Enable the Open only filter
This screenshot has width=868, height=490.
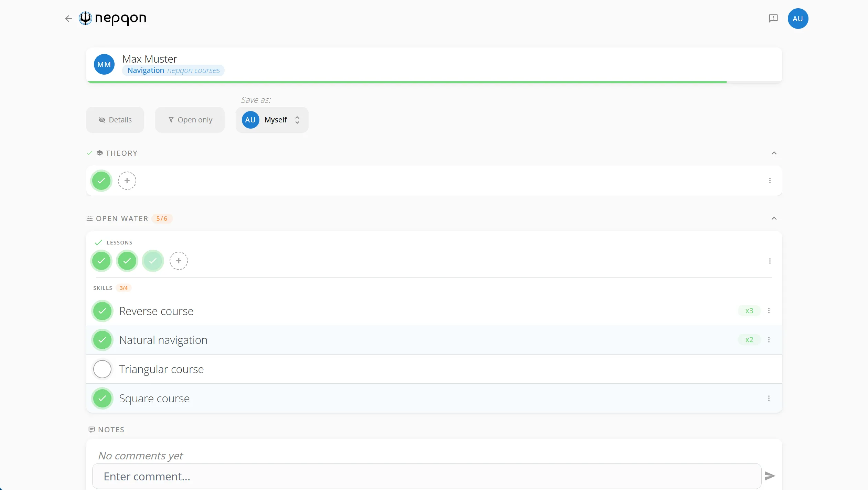(190, 120)
